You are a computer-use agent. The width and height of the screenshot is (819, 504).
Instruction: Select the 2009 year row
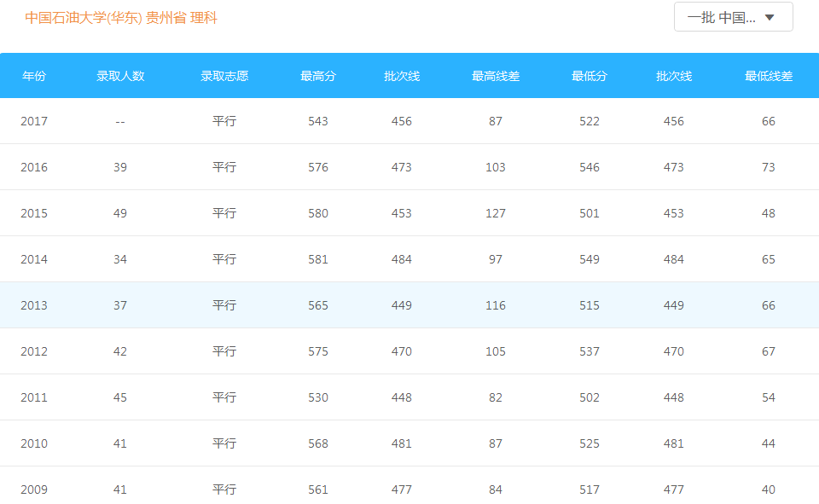click(x=409, y=485)
